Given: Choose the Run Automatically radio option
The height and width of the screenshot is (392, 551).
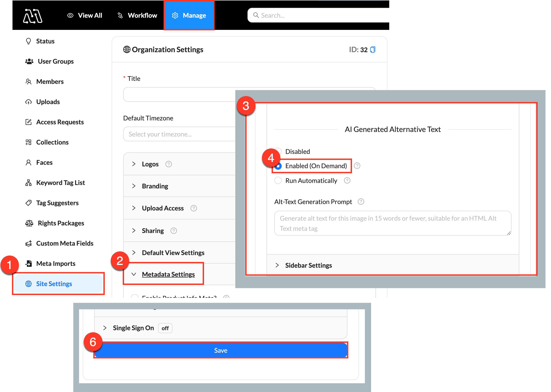Looking at the screenshot, I should tap(278, 181).
